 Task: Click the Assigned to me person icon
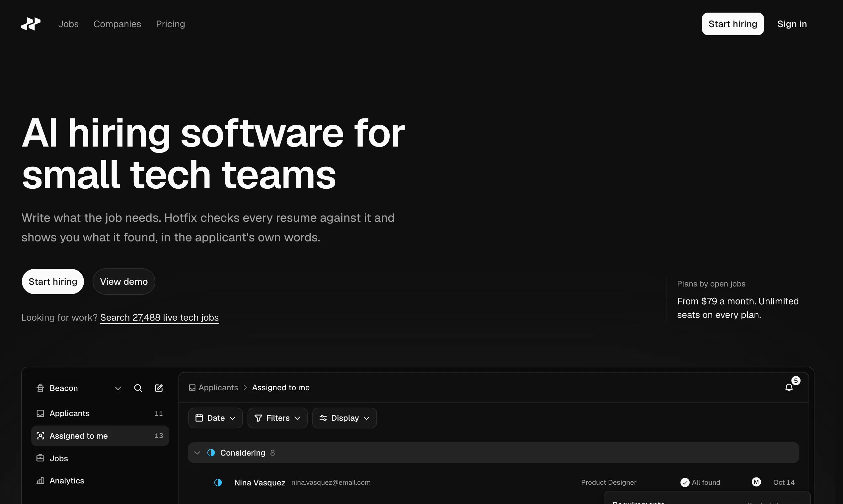click(40, 436)
